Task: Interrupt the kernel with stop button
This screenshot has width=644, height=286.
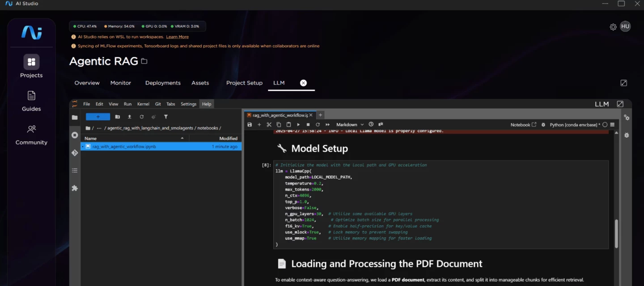Action: click(x=308, y=125)
